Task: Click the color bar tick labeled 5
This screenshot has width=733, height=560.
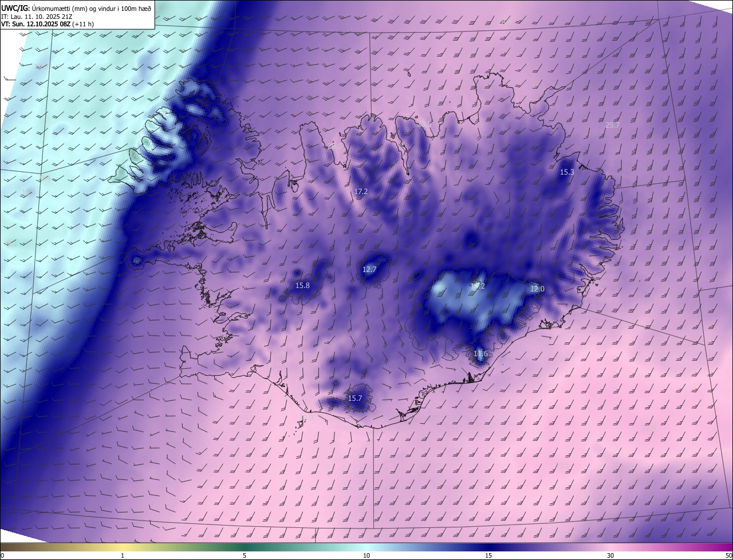Action: (245, 555)
